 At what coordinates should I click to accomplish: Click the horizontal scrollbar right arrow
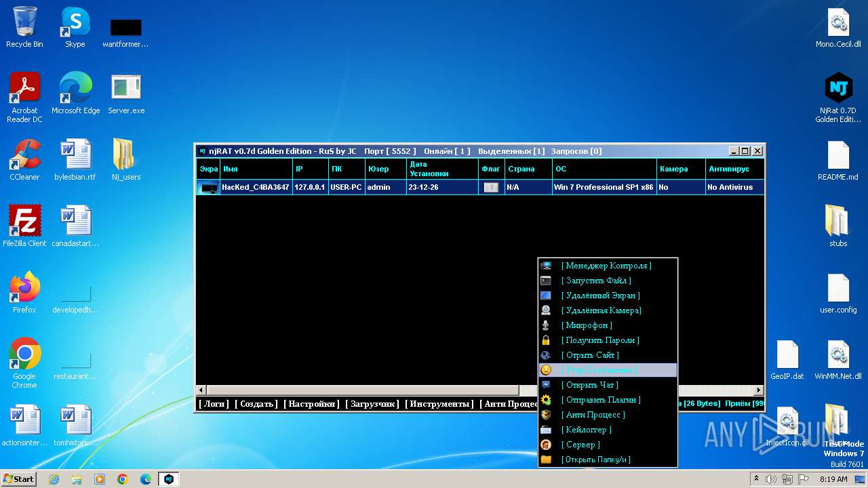click(759, 390)
